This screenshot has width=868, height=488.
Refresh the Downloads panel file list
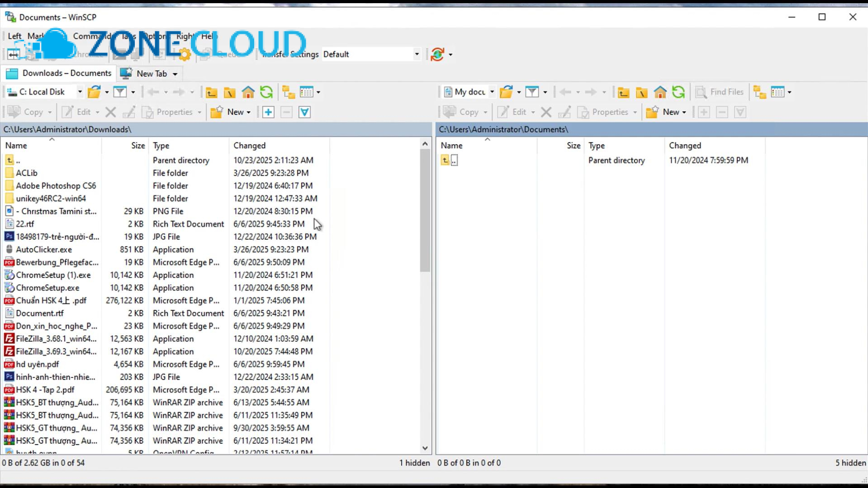click(266, 92)
